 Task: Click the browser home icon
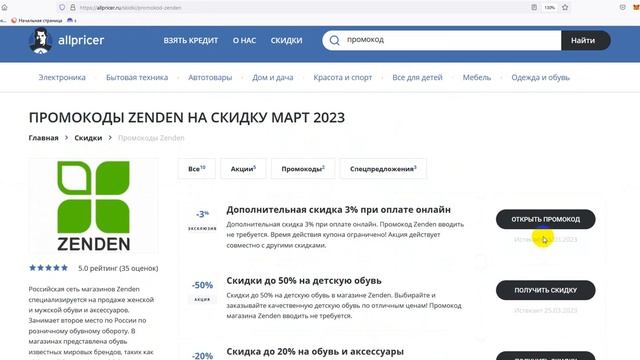click(4, 7)
